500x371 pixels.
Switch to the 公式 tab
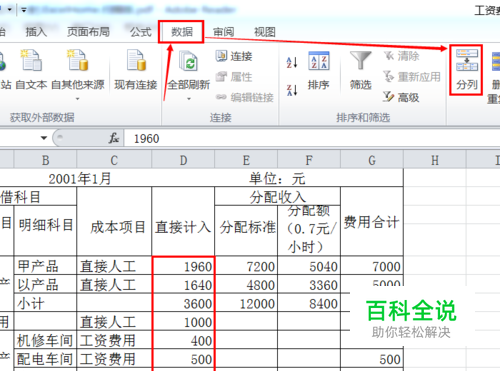pyautogui.click(x=140, y=32)
